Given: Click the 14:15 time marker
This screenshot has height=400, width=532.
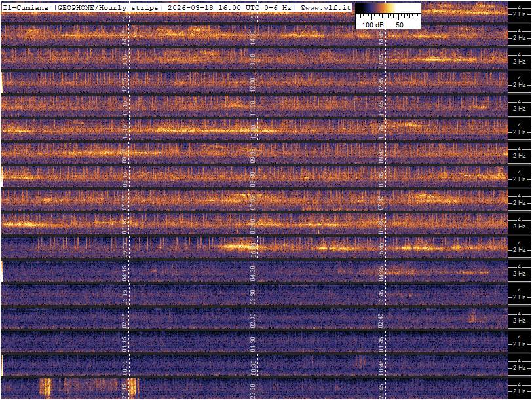Looking at the screenshot, I should 124,37.
